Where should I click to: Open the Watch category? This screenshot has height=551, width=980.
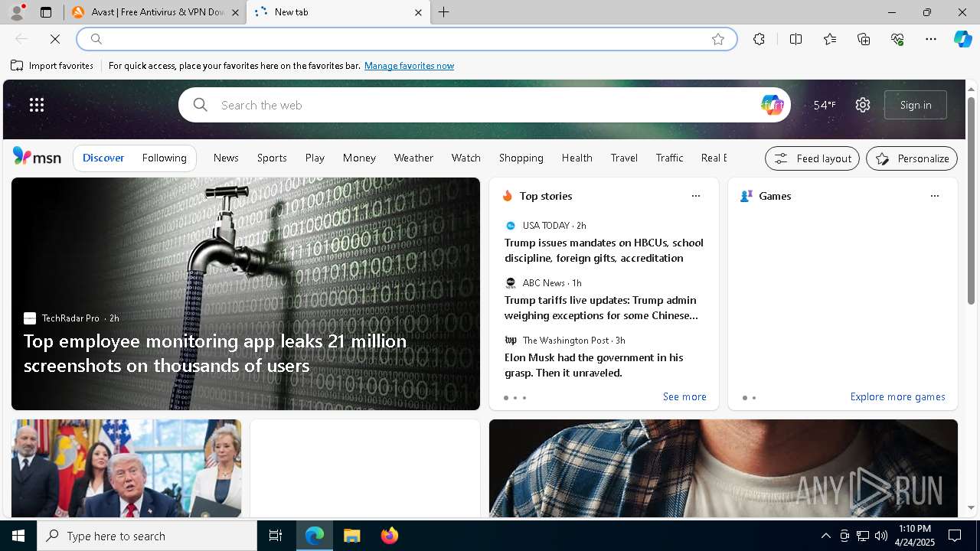point(466,158)
